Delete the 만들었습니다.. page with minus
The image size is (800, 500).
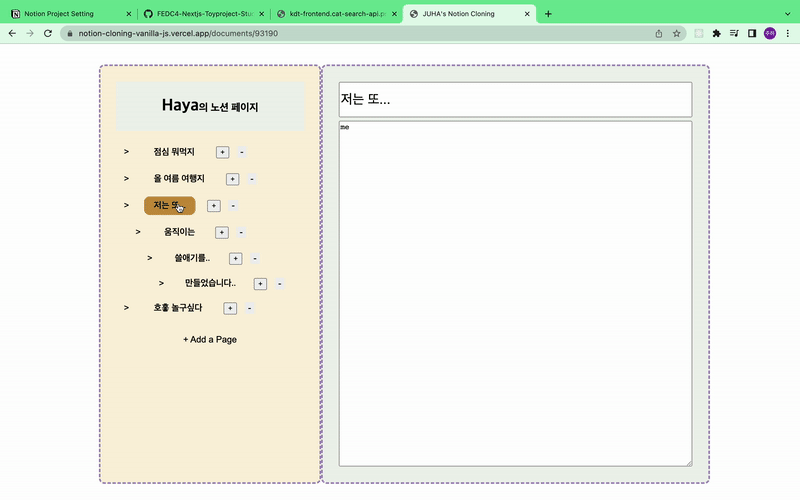tap(280, 284)
